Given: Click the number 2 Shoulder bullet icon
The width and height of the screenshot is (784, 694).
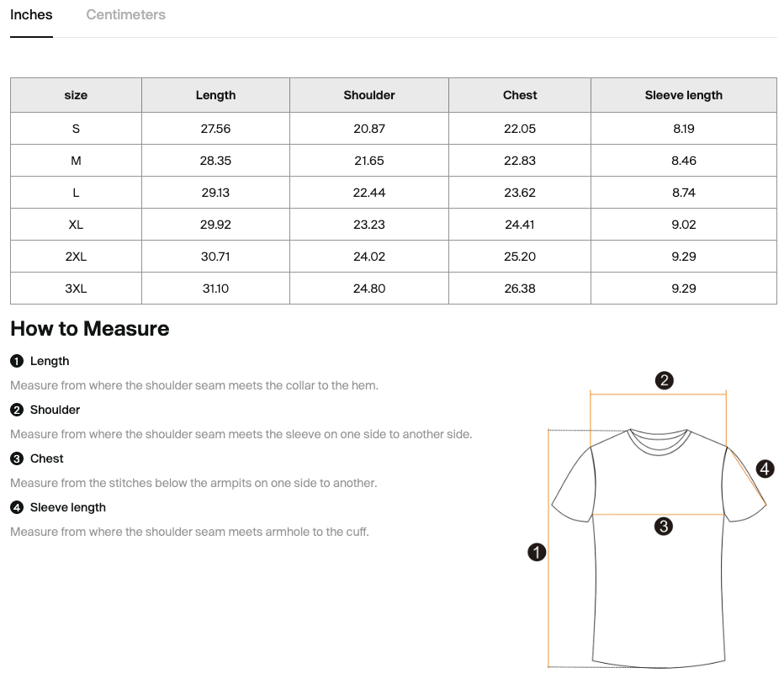Looking at the screenshot, I should click(17, 410).
